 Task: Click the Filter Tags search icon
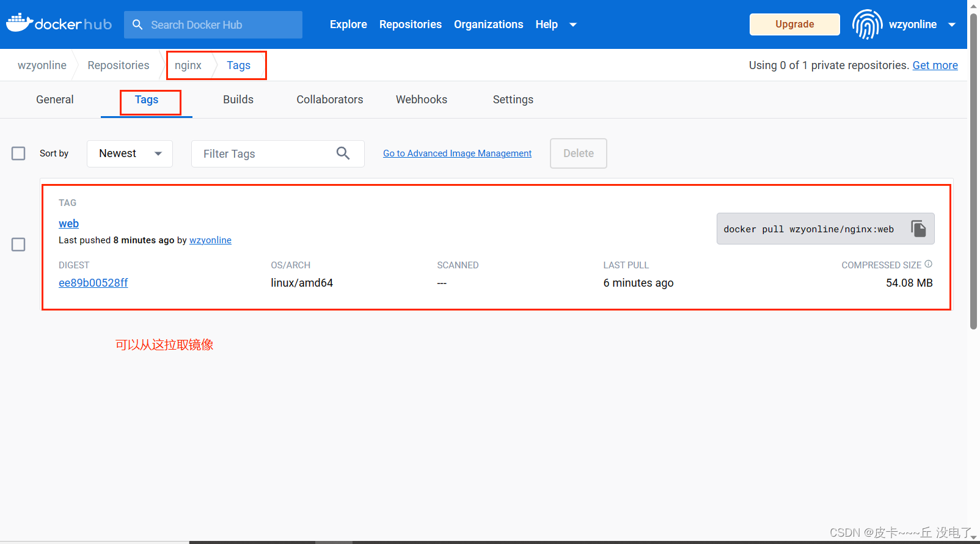tap(343, 153)
